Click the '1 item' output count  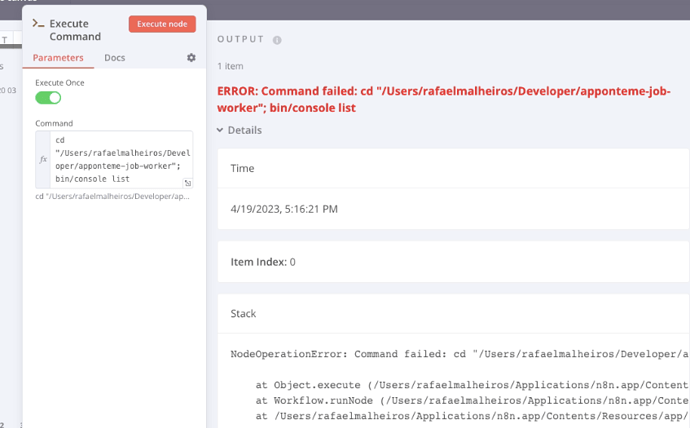[x=231, y=66]
